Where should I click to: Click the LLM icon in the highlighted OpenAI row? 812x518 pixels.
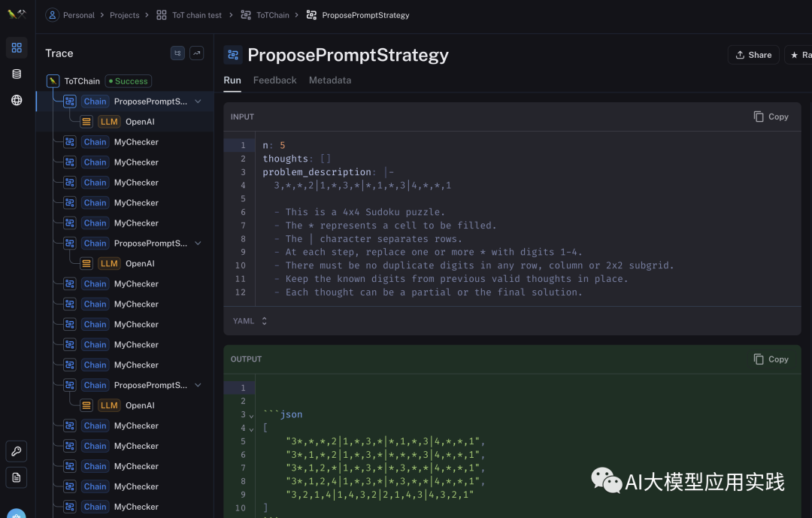pyautogui.click(x=86, y=122)
